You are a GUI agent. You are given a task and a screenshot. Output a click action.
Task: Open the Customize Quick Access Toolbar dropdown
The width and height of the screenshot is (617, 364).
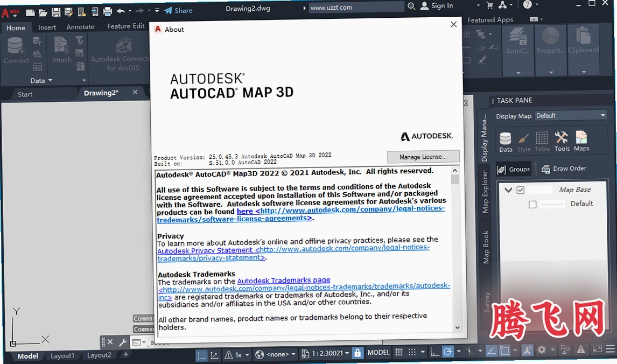click(x=157, y=11)
